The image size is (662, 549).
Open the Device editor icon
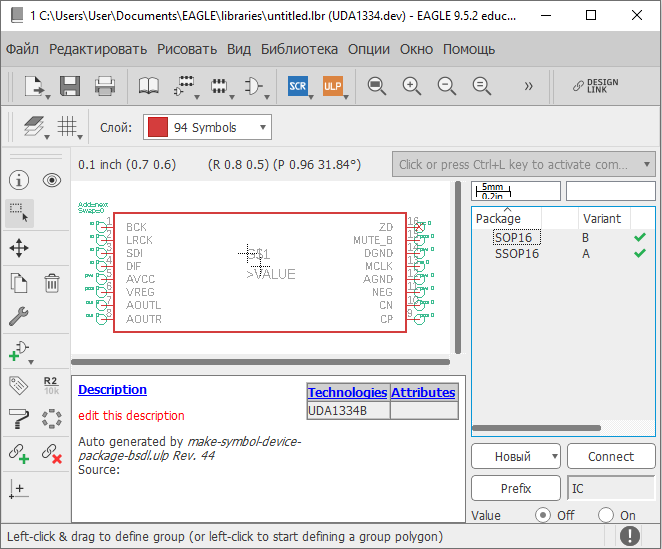click(x=184, y=86)
